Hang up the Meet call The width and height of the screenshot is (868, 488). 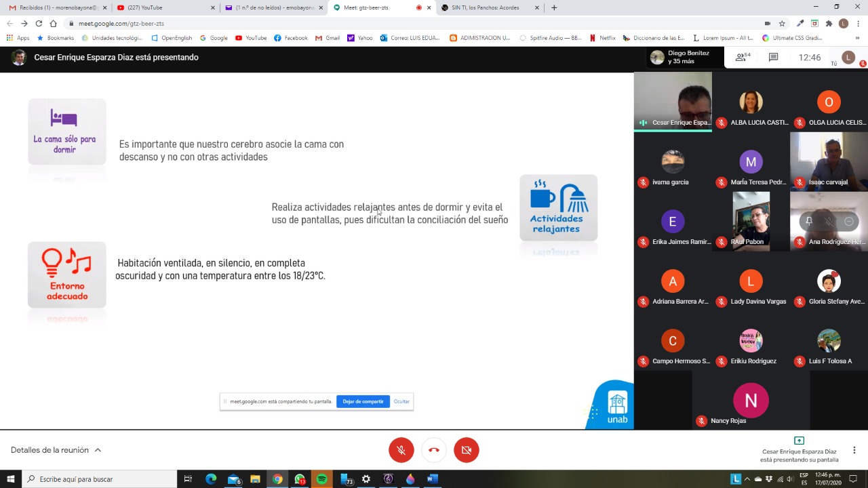pyautogui.click(x=433, y=449)
